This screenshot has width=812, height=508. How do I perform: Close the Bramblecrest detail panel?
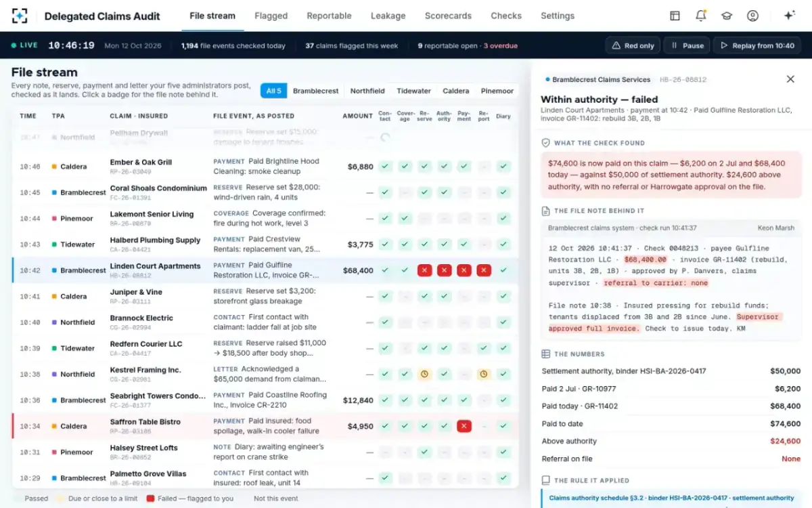click(790, 79)
